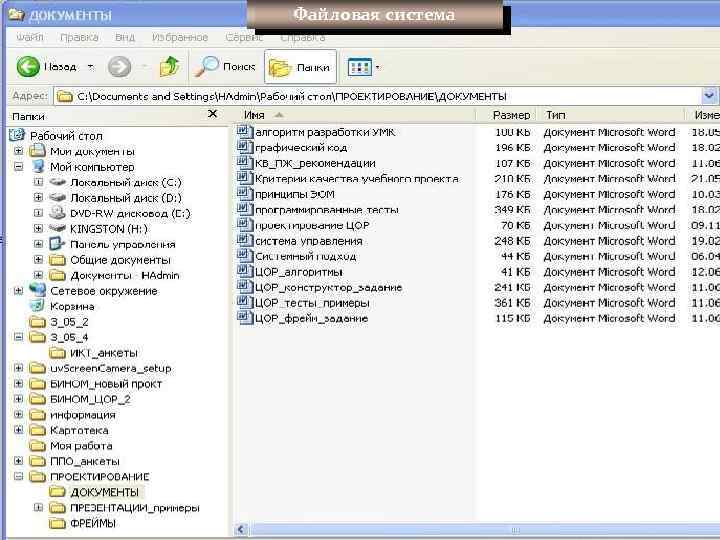The image size is (720, 540).
Task: Click horizontal scrollbar left arrow
Action: point(242,529)
